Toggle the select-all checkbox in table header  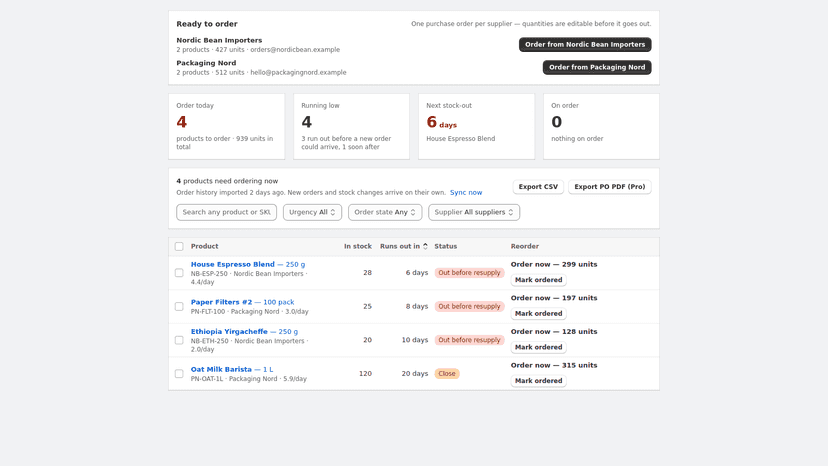click(179, 246)
